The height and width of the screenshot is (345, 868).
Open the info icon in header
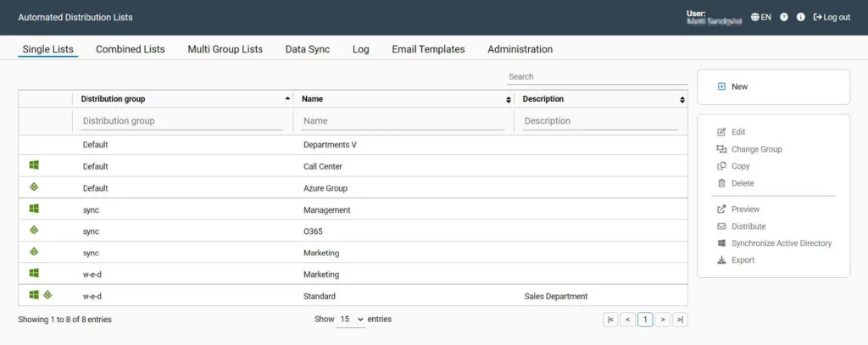[800, 17]
